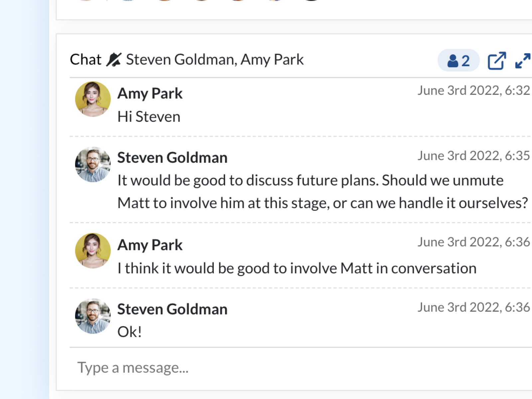Click the message about involving Matt in conversation
The image size is (532, 399).
coord(297,268)
